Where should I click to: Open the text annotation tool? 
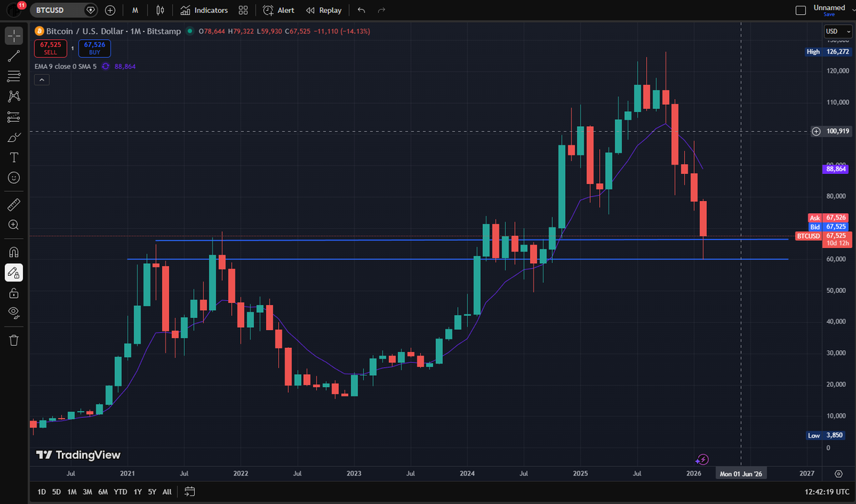click(x=14, y=157)
